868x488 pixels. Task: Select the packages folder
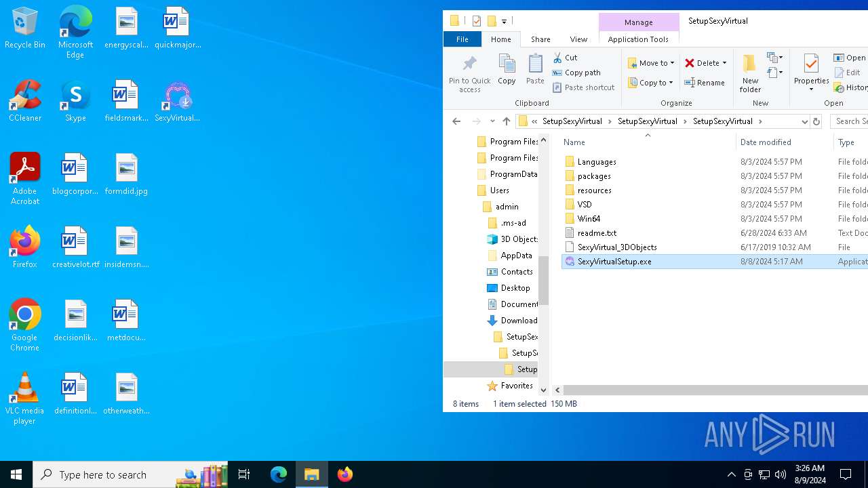(x=594, y=176)
